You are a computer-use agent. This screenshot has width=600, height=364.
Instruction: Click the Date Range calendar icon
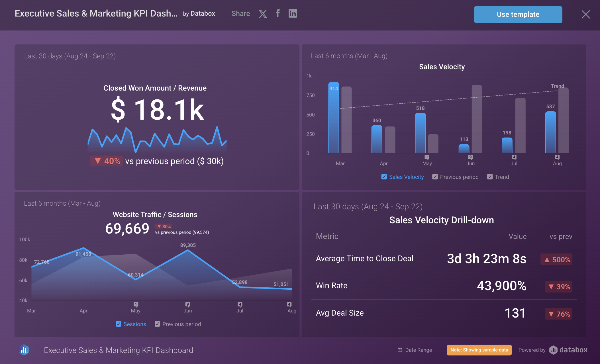pos(400,350)
